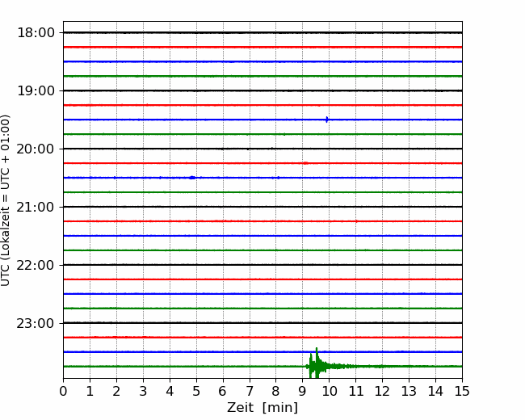Click the 15 minute tick label
The image size is (525, 420).
(461, 392)
